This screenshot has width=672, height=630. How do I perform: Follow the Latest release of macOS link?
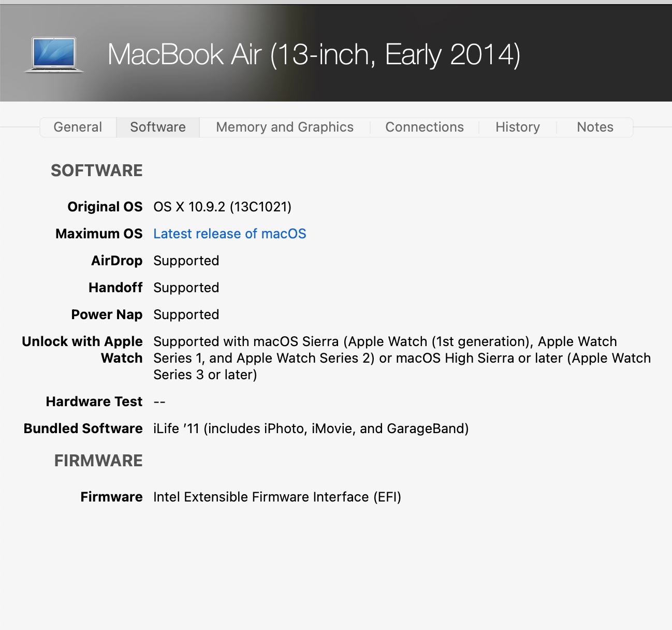pos(230,234)
